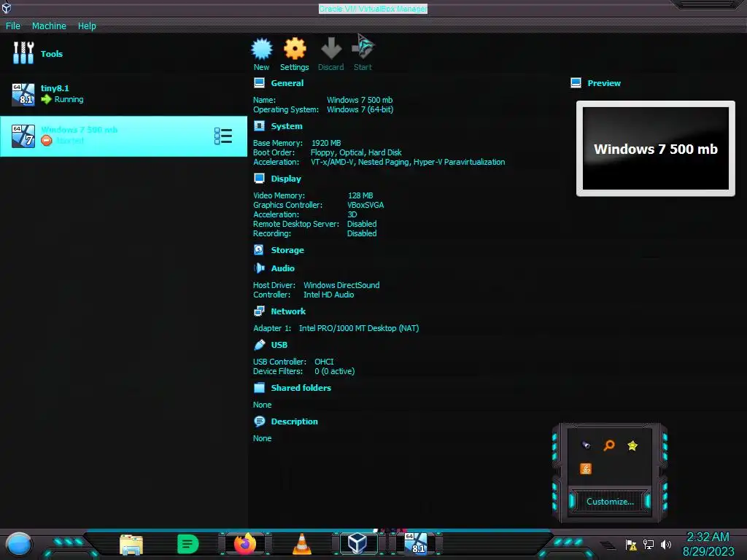Screen dimensions: 747x560
Task: Open VLC media player from the taskbar
Action: click(x=301, y=544)
